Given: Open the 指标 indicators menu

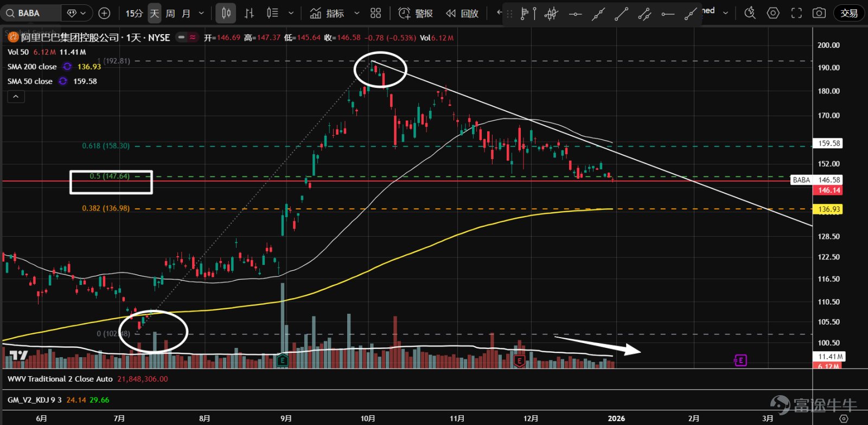Looking at the screenshot, I should click(327, 13).
